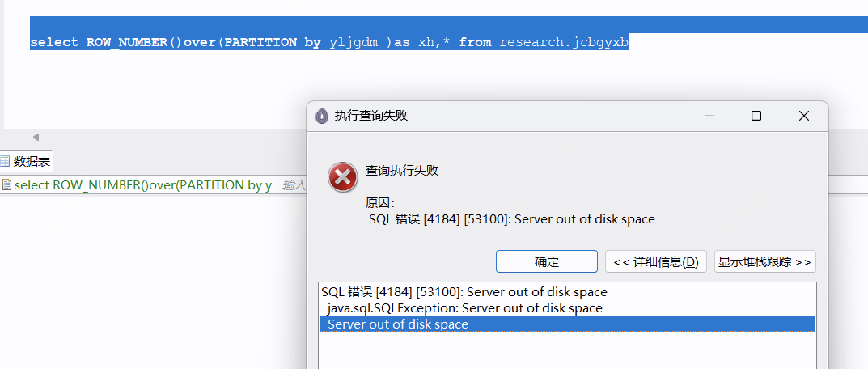Viewport: 868px width, 369px height.
Task: Expand the 显示堆栈跟踪 stack trace section
Action: (x=764, y=262)
